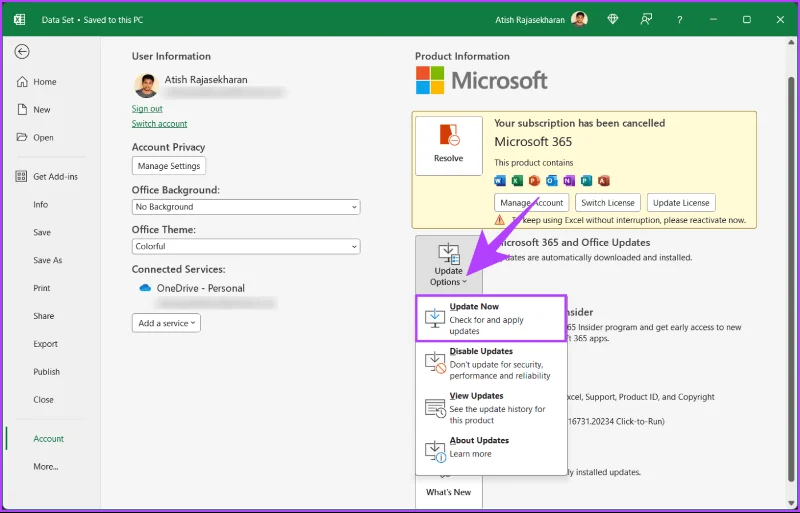800x513 pixels.
Task: Click the Manage Account button
Action: coord(532,203)
